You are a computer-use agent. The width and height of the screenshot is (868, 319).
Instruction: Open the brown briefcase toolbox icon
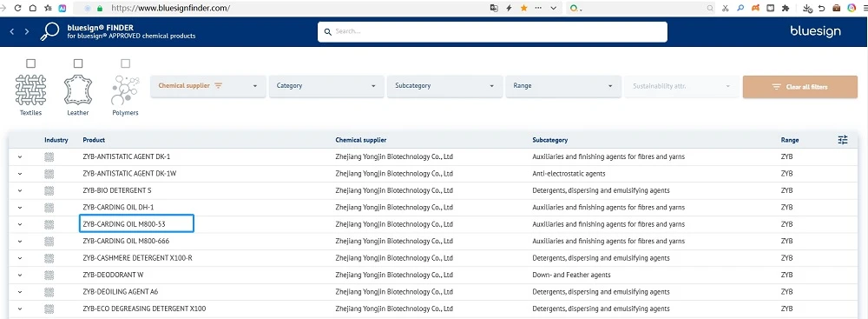tap(837, 9)
